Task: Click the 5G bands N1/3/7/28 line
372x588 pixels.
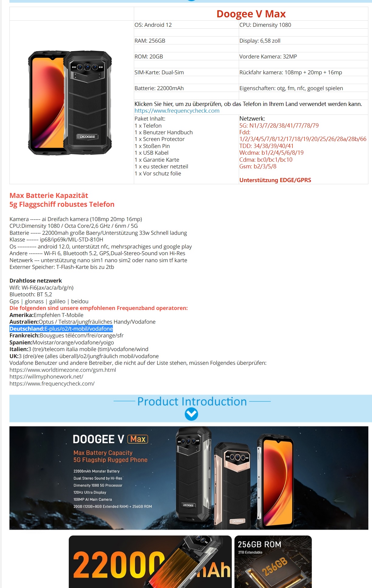Action: point(279,125)
